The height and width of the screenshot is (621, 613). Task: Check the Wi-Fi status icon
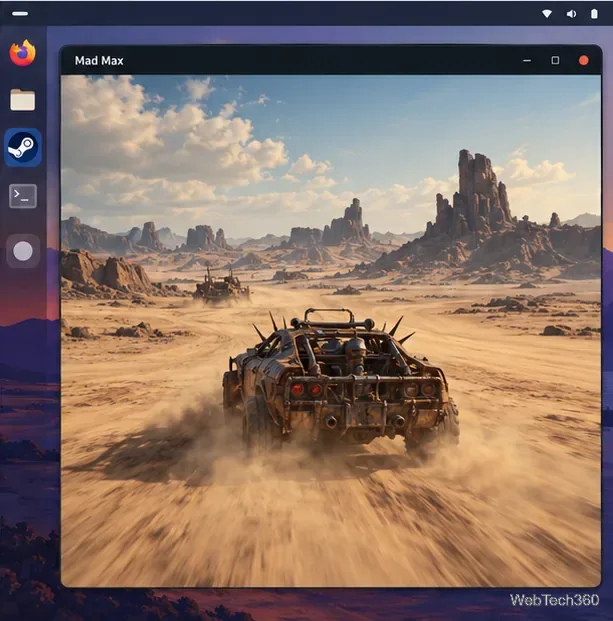click(x=547, y=14)
